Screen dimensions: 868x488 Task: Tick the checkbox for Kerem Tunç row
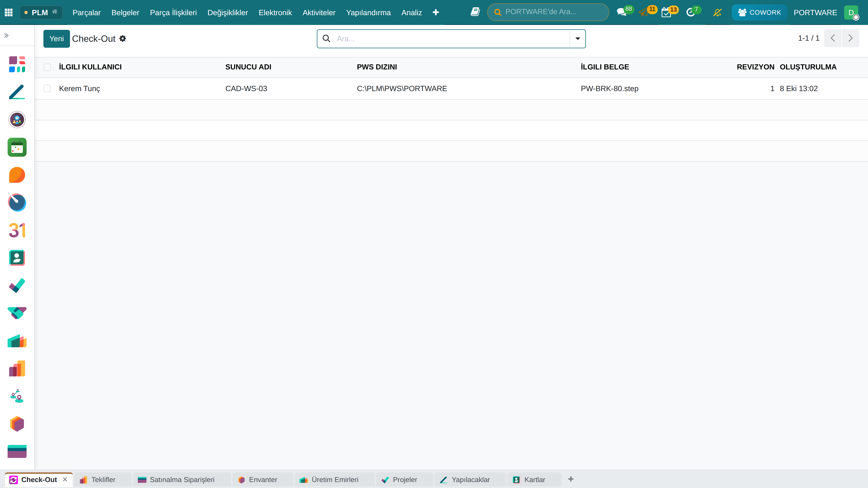[x=47, y=88]
